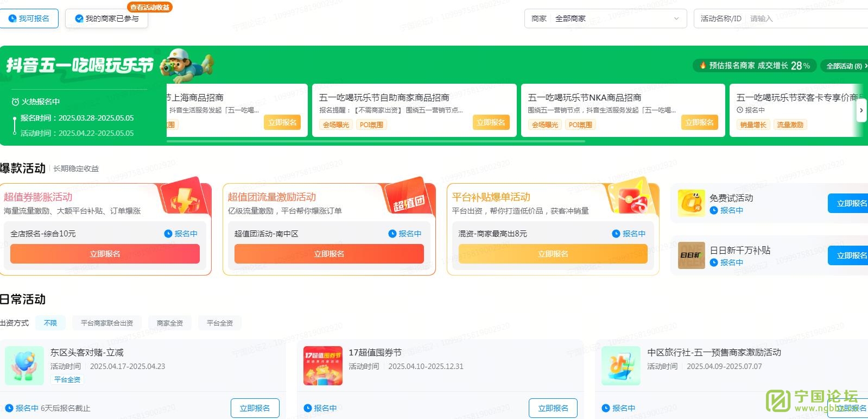868x419 pixels.
Task: Click 立即报名 on 上海商品招商 card
Action: pos(282,122)
